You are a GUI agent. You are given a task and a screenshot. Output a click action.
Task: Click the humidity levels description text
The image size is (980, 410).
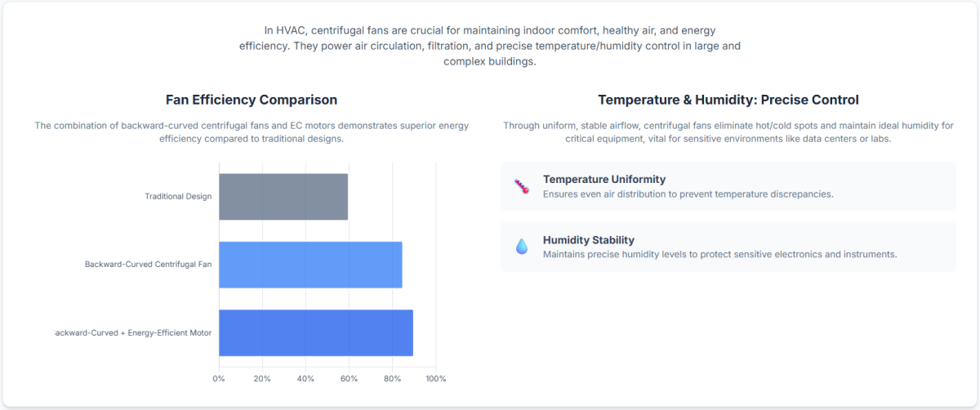click(x=719, y=254)
